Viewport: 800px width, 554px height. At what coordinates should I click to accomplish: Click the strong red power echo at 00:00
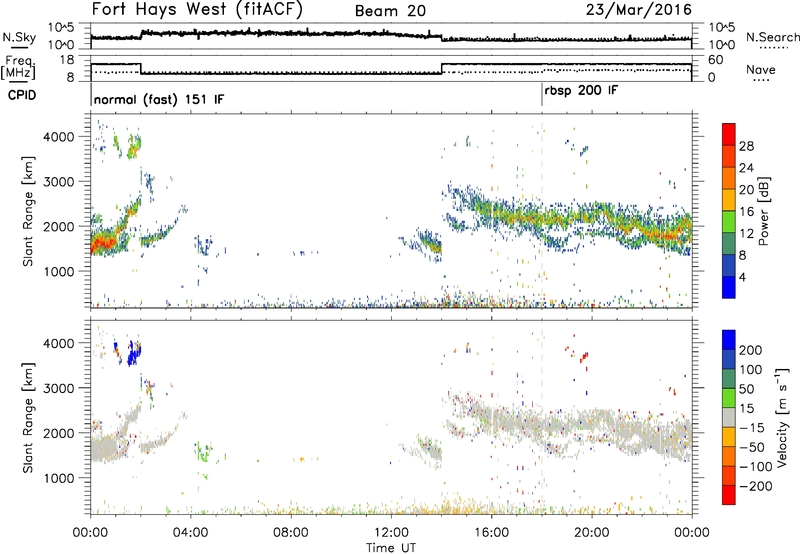coord(102,243)
